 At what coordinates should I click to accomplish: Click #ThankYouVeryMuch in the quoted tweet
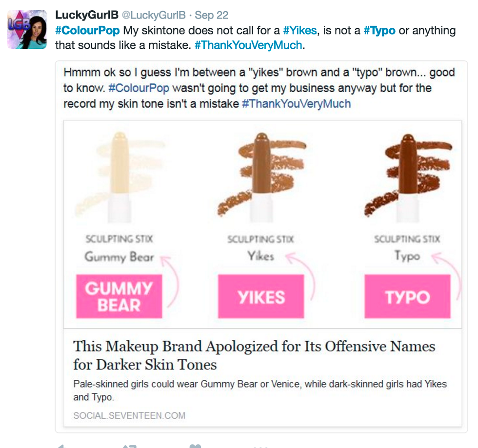pos(296,103)
